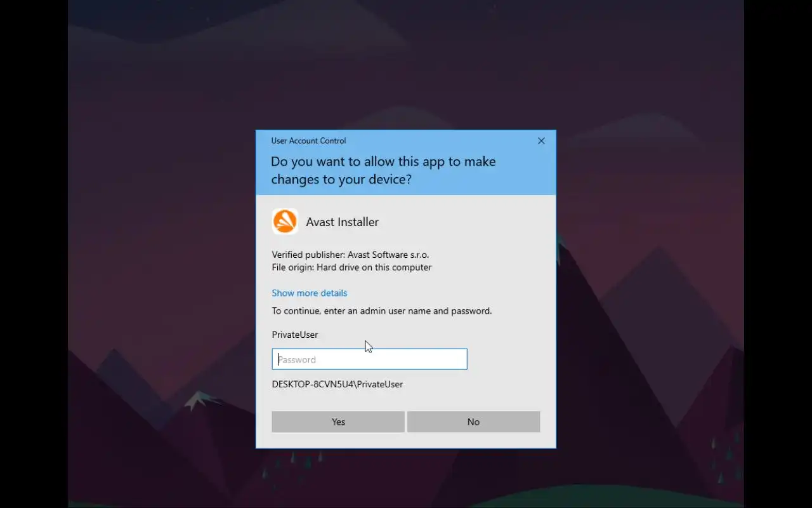Decline with the No button
Viewport: 812px width, 508px height.
tap(473, 422)
